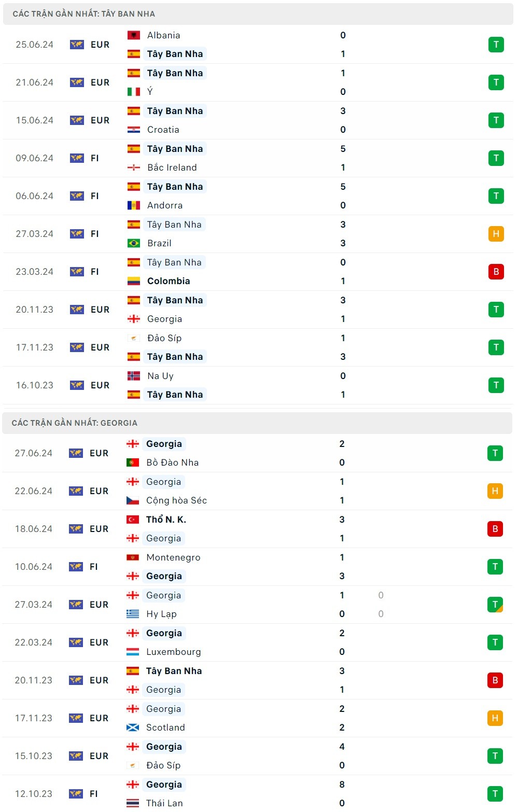Click the Luxembourg flag icon

click(x=133, y=652)
